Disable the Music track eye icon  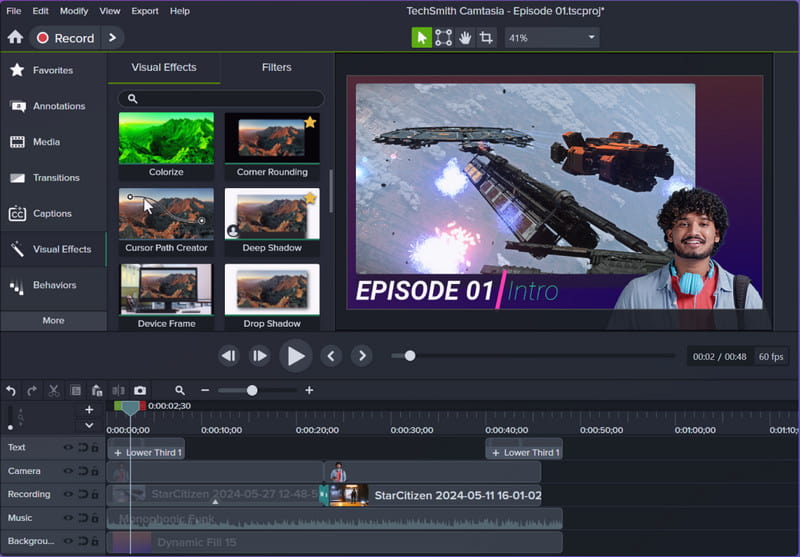68,518
